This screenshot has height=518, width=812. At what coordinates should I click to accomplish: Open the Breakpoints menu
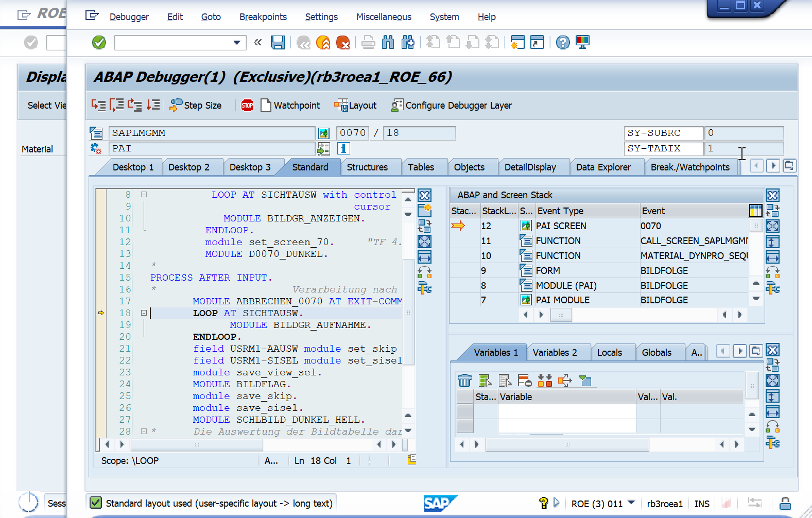tap(263, 17)
